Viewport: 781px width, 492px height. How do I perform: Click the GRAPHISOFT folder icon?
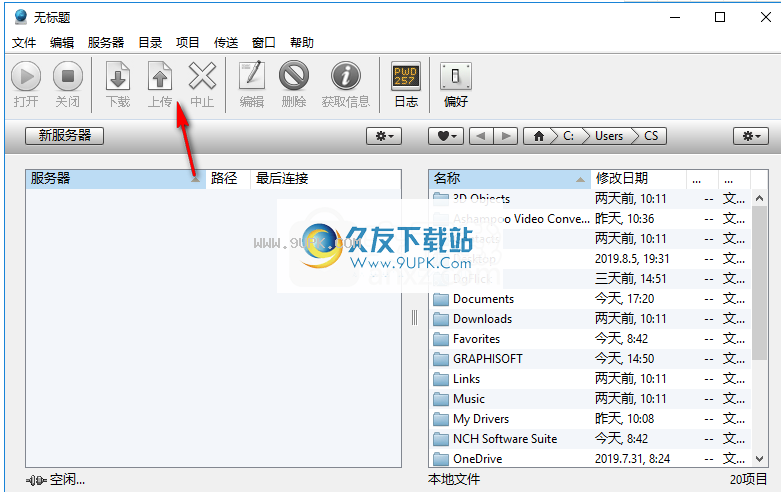(x=441, y=359)
